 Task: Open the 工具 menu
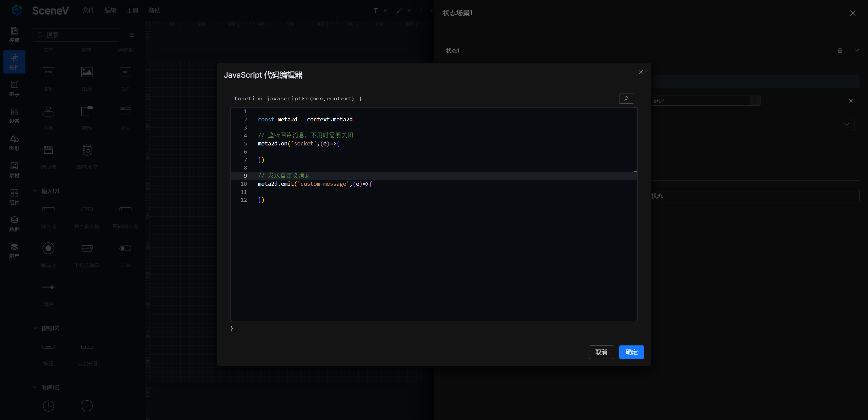(132, 11)
